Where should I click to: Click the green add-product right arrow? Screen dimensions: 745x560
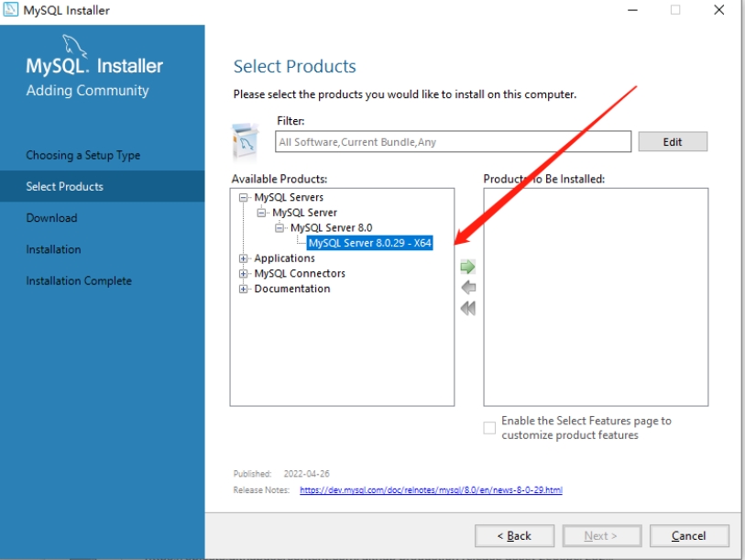click(468, 268)
